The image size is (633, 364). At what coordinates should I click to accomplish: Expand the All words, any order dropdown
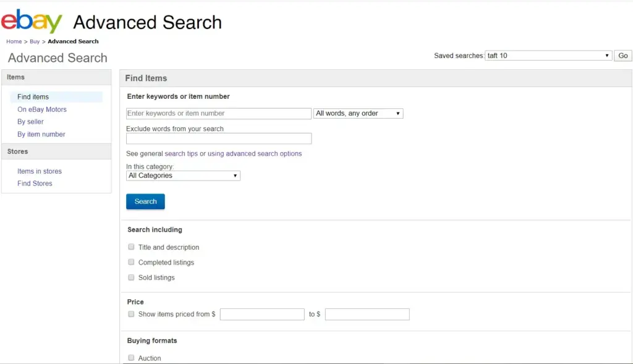(359, 114)
